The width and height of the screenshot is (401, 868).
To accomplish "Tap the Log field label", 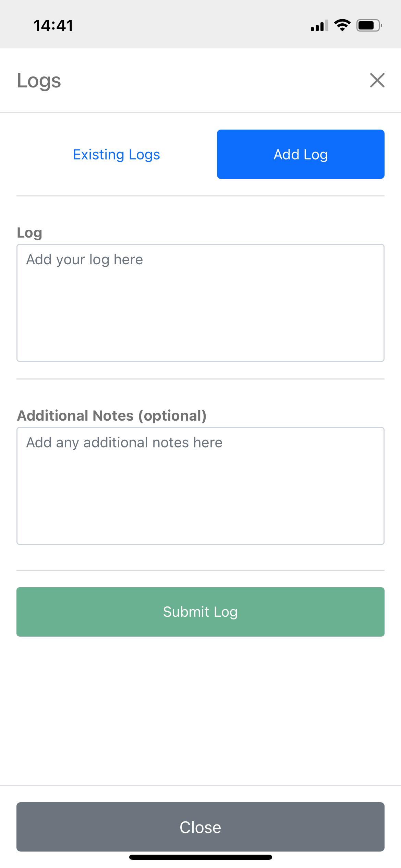I will coord(29,232).
